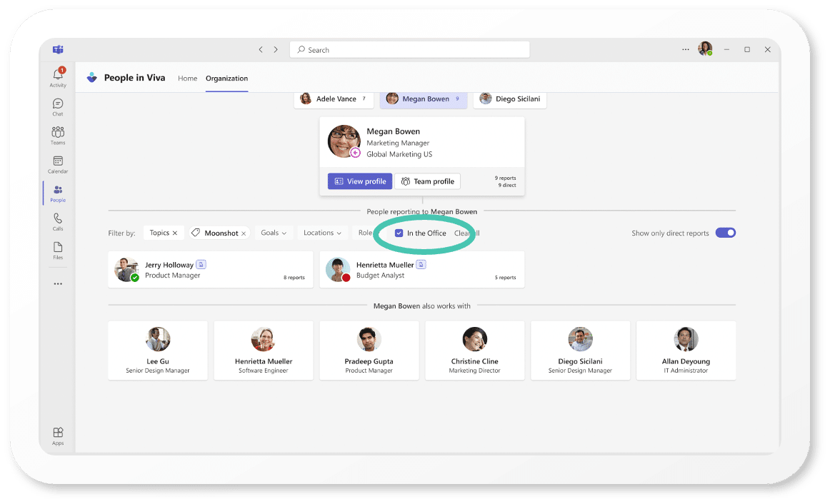Screen dimensions: 830x504
Task: Open Jerry Holloway's profile card icon
Action: pos(201,264)
